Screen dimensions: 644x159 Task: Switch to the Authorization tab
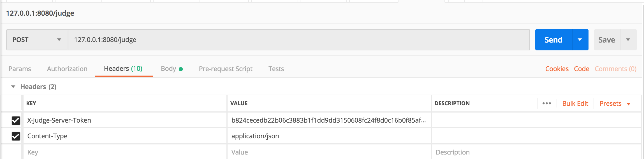[67, 69]
